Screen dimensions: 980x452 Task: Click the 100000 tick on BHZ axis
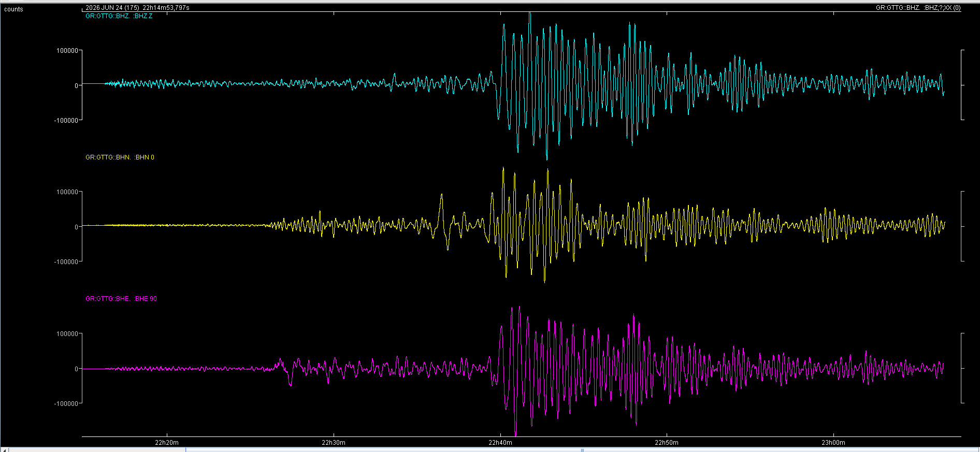pyautogui.click(x=67, y=51)
